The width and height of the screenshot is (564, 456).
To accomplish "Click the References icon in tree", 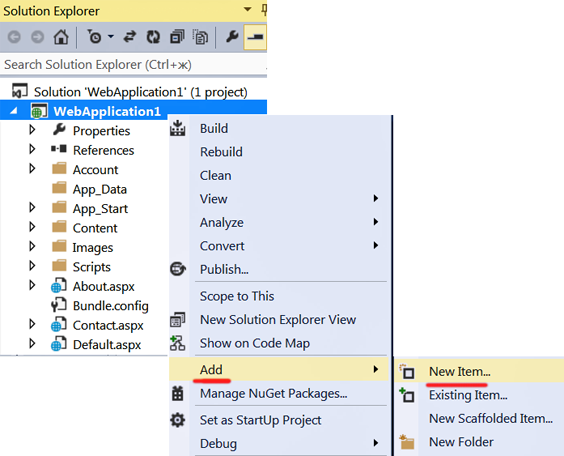I will [x=59, y=149].
